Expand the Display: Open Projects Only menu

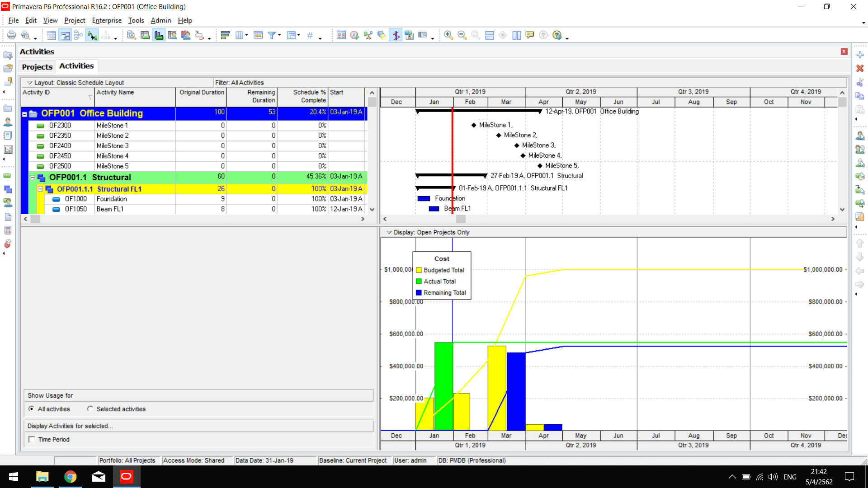click(389, 232)
